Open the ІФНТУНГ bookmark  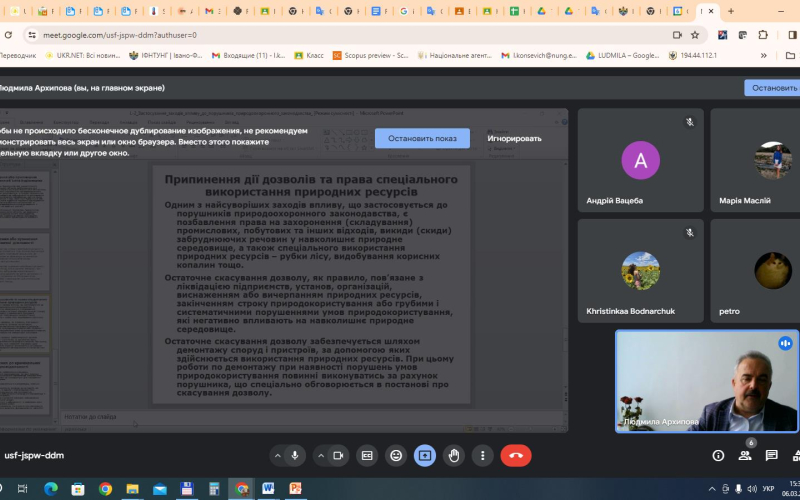[x=165, y=56]
